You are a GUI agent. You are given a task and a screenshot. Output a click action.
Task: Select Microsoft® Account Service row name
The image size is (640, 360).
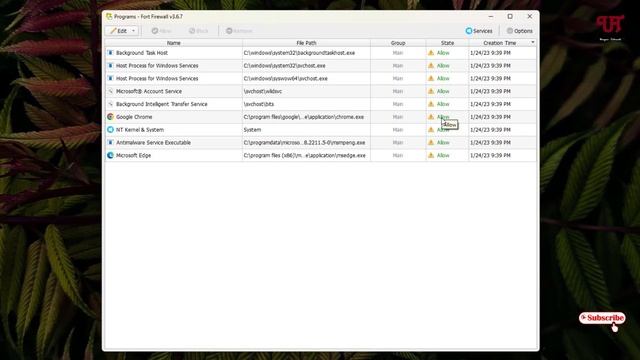click(149, 91)
